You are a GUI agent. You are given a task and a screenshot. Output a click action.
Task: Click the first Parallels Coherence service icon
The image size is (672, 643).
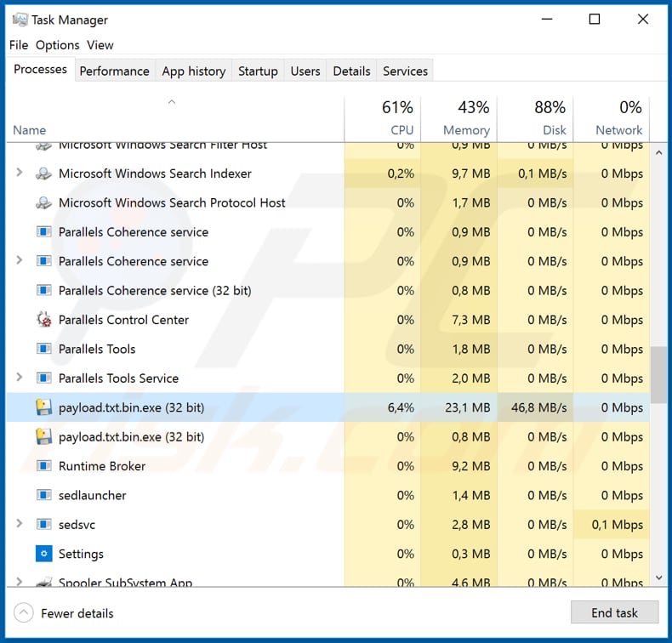43,232
